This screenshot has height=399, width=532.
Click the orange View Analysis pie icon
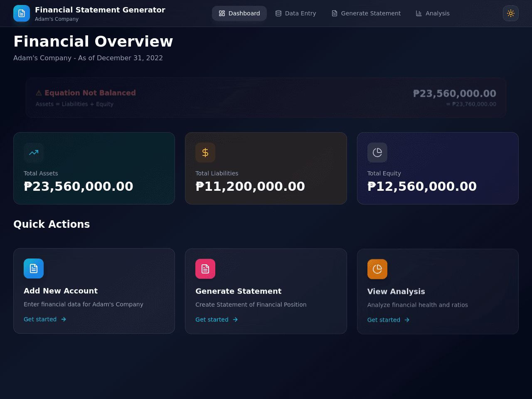pos(377,269)
